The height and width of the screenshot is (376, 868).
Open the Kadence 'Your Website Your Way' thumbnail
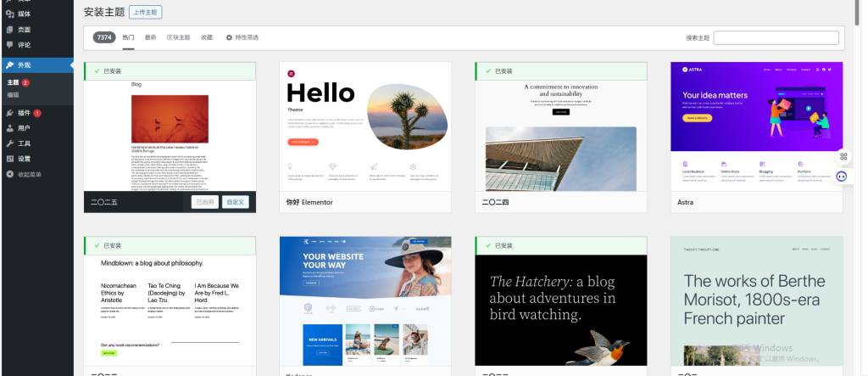pyautogui.click(x=365, y=301)
